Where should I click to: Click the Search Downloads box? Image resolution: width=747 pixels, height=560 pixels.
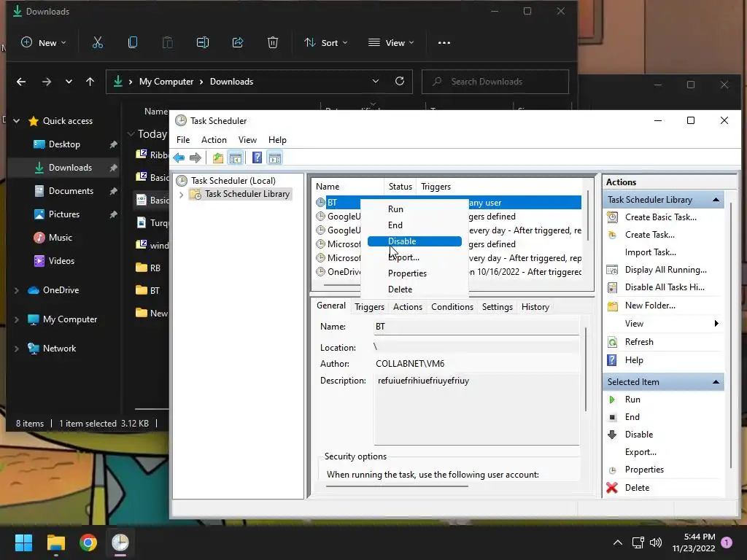tap(495, 82)
